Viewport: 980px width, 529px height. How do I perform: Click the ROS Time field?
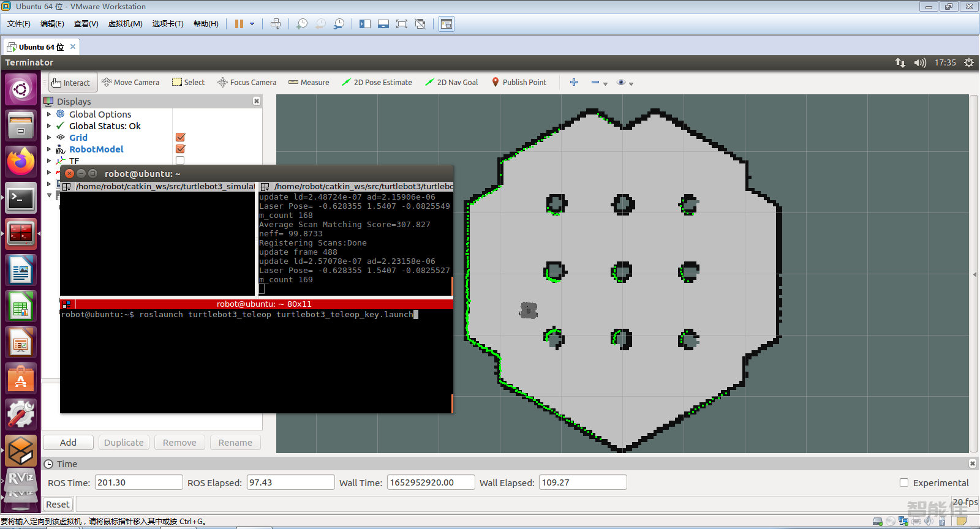tap(138, 482)
